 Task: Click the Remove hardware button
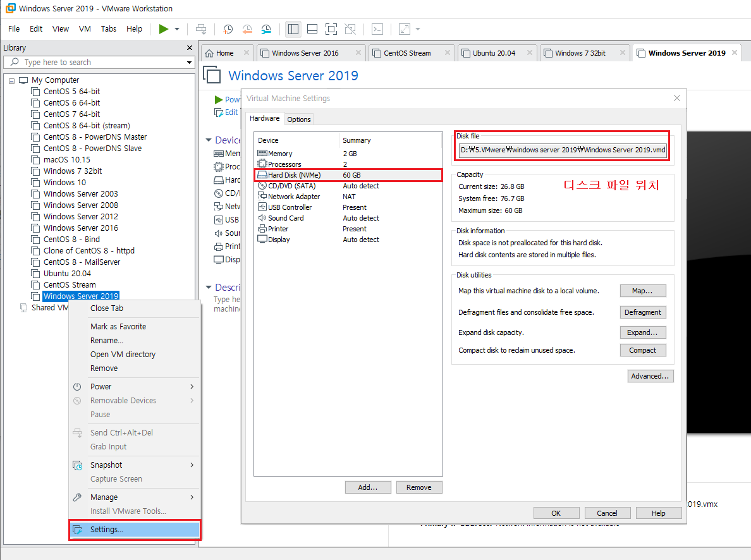(419, 487)
